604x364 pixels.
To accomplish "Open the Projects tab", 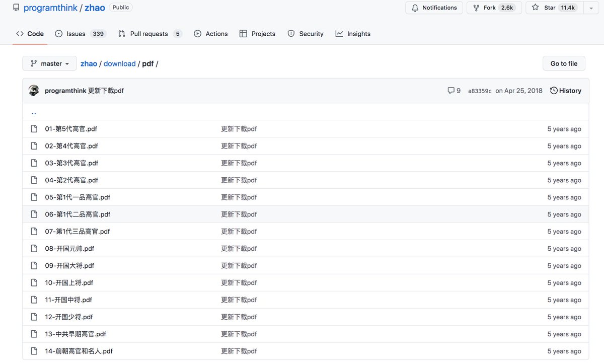I will 258,34.
